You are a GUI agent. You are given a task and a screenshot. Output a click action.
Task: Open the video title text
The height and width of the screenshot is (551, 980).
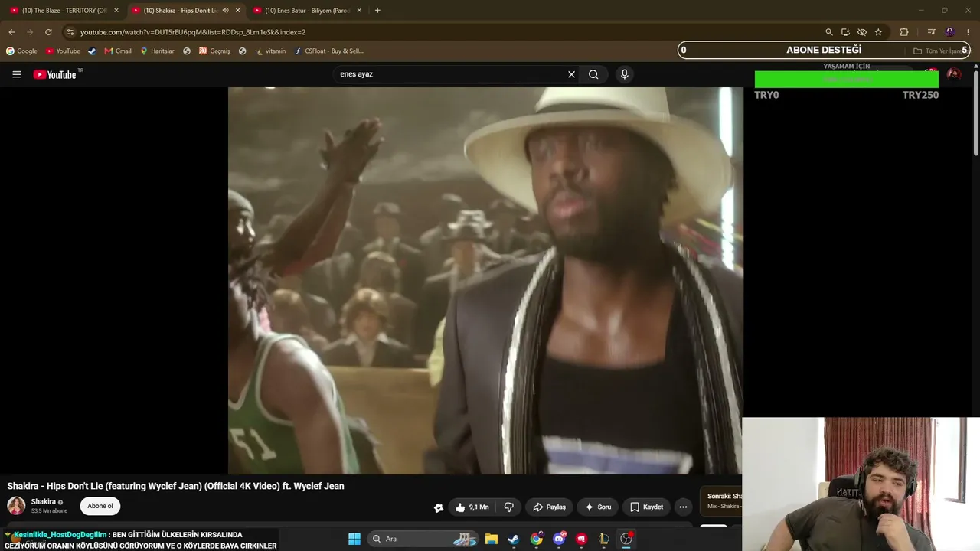click(x=175, y=486)
